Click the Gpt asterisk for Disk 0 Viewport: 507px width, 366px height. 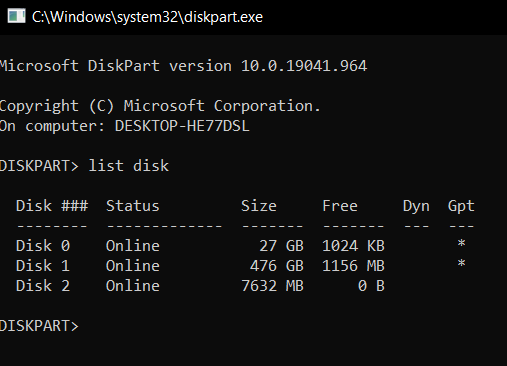pos(461,243)
